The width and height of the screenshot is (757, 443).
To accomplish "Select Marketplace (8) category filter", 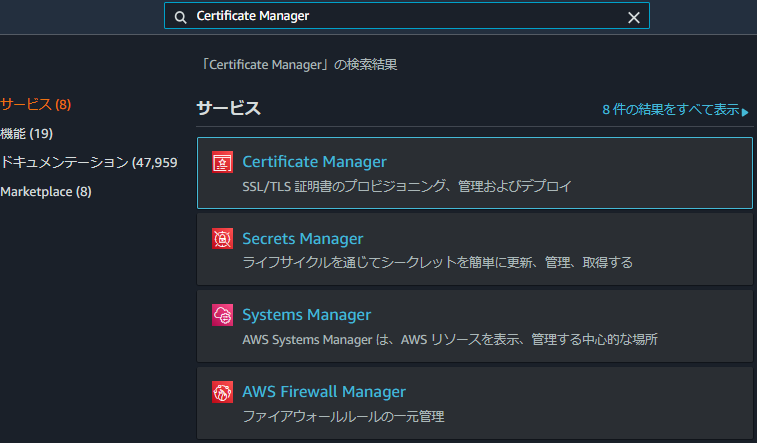I will point(46,192).
